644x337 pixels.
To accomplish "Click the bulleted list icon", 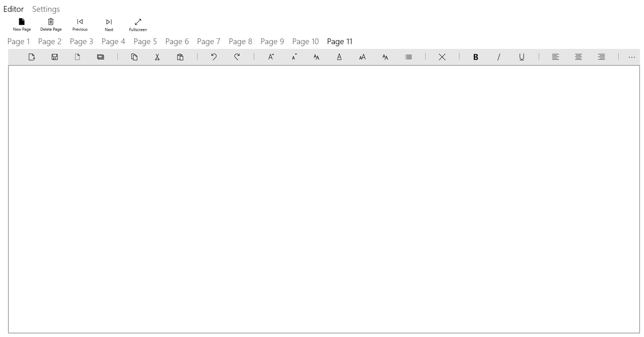I will pyautogui.click(x=408, y=57).
